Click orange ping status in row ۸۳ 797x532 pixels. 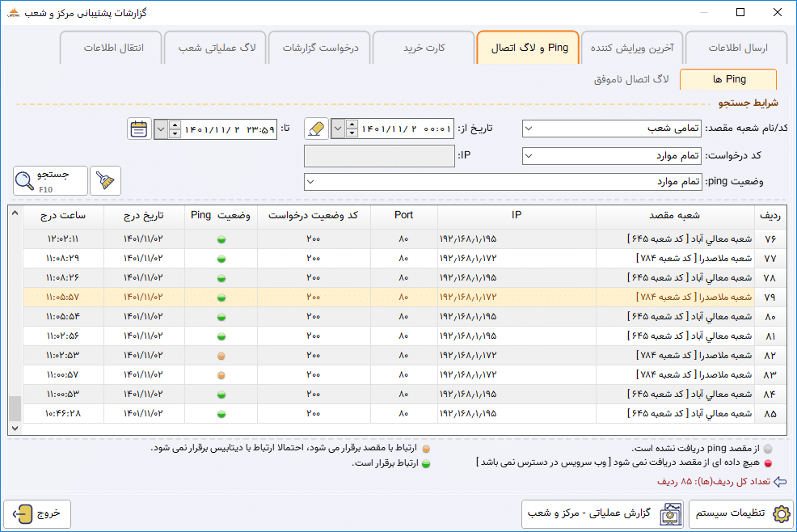(x=221, y=375)
